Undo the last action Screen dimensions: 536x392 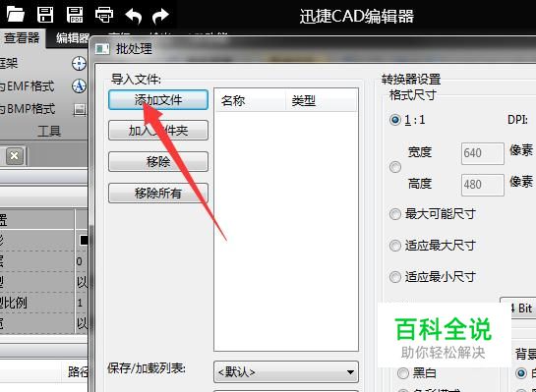tap(134, 16)
